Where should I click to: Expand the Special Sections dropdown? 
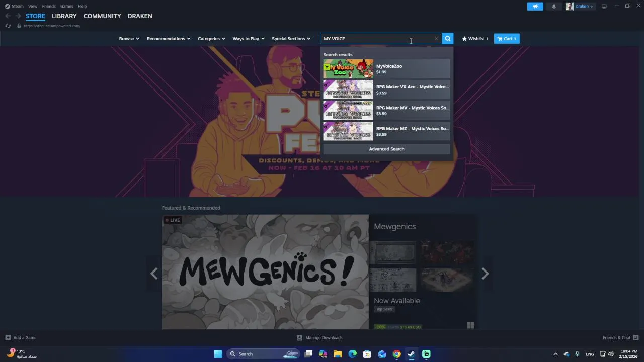click(291, 39)
